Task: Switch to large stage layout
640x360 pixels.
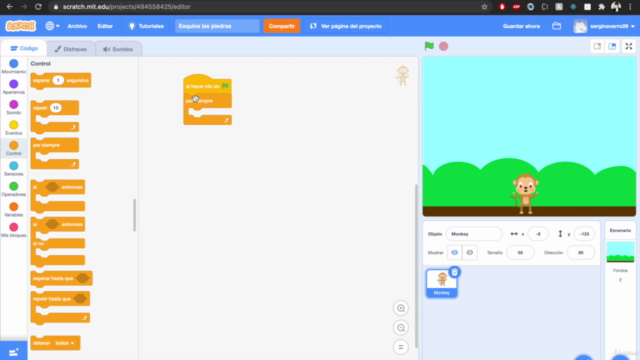Action: pyautogui.click(x=612, y=46)
